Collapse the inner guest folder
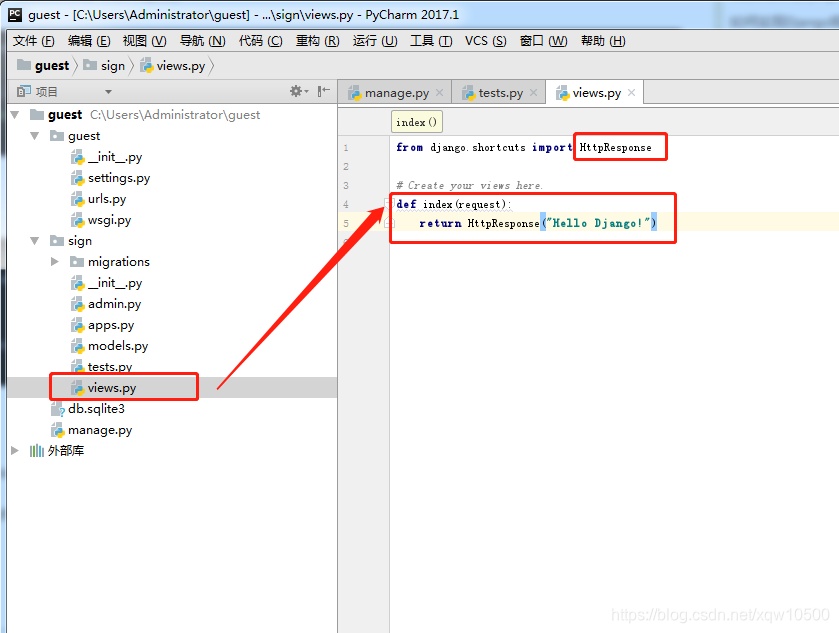The image size is (839, 633). pyautogui.click(x=35, y=136)
